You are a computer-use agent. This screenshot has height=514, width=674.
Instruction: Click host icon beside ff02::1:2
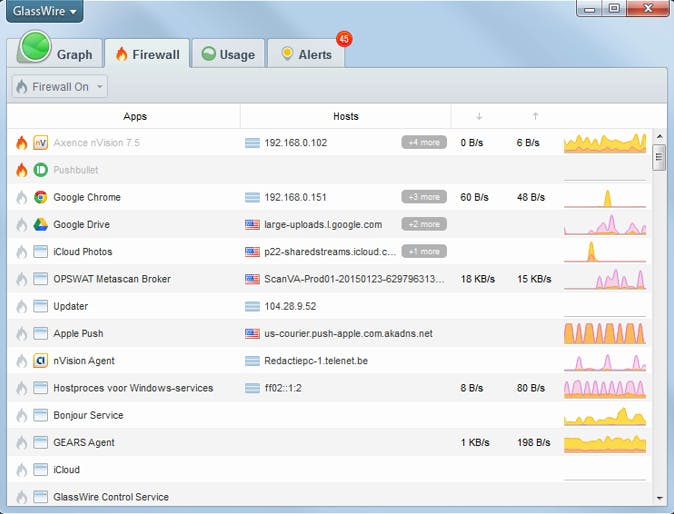coord(252,388)
